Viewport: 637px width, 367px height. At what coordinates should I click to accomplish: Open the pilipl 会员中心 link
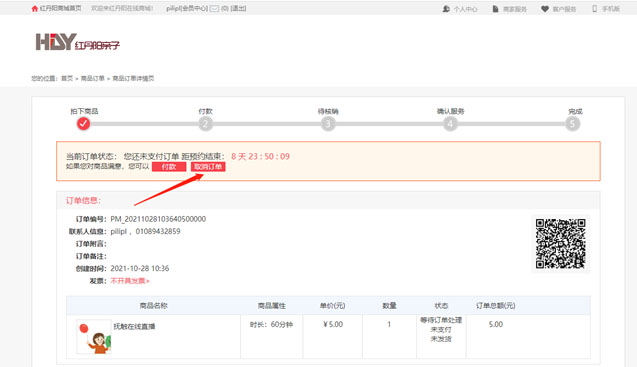pos(187,9)
